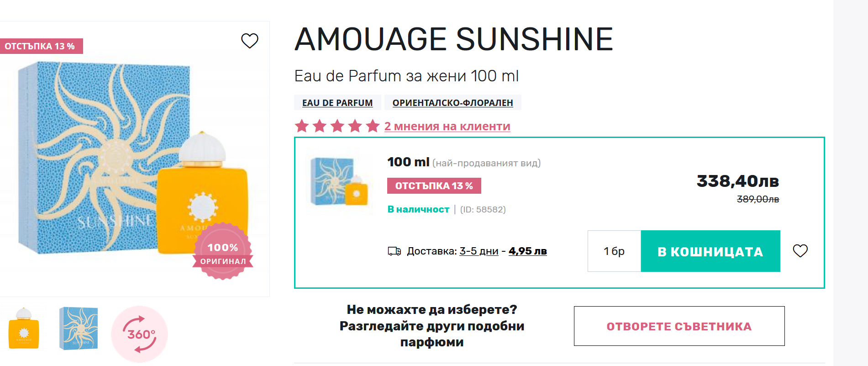Screen dimensions: 868x366
Task: Select the yellow perfume bottle thumbnail
Action: tap(24, 329)
